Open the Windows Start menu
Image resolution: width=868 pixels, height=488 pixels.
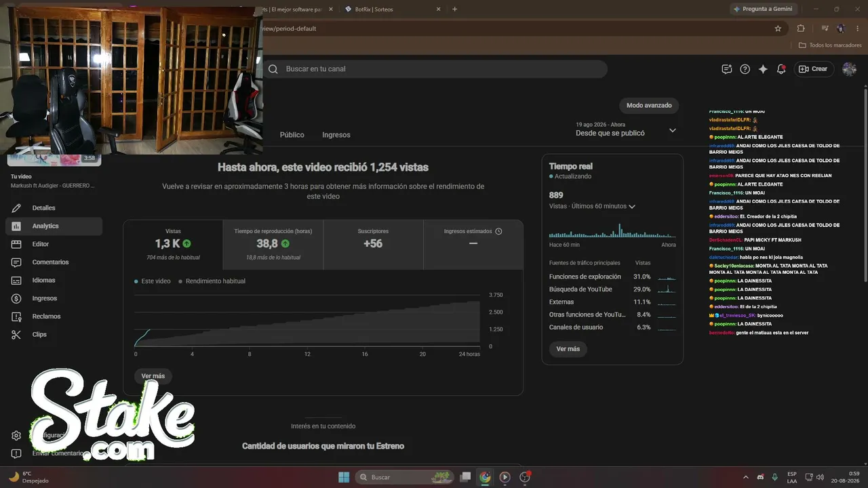point(344,477)
